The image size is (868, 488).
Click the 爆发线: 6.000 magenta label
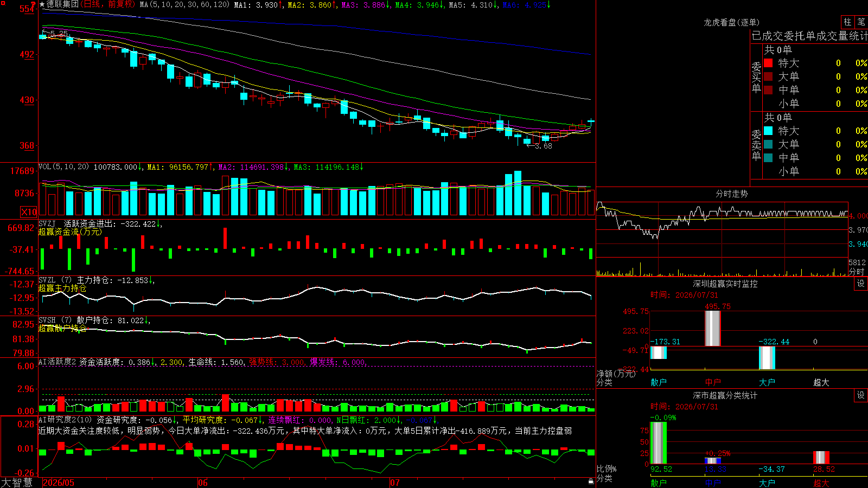pos(337,362)
